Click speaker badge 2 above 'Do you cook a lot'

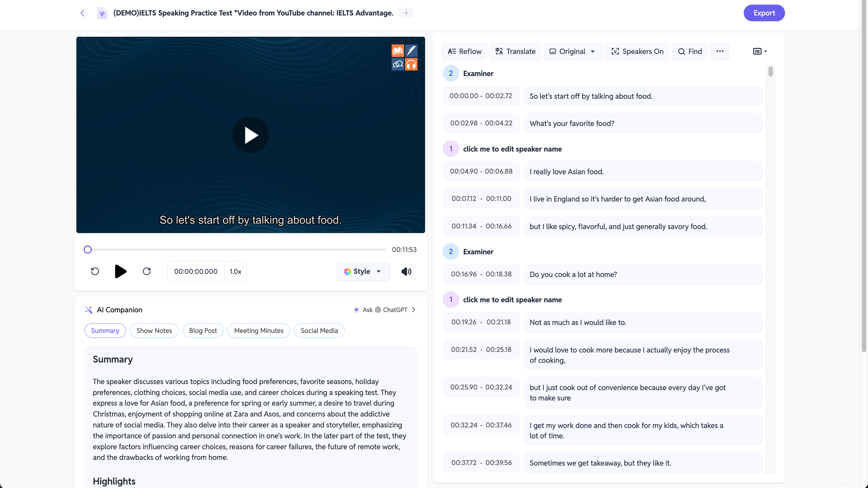click(x=451, y=252)
